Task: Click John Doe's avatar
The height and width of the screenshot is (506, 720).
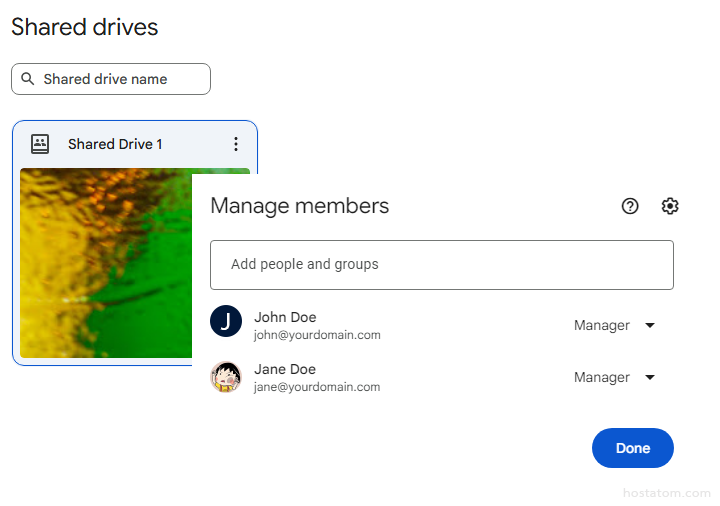Action: coord(226,321)
